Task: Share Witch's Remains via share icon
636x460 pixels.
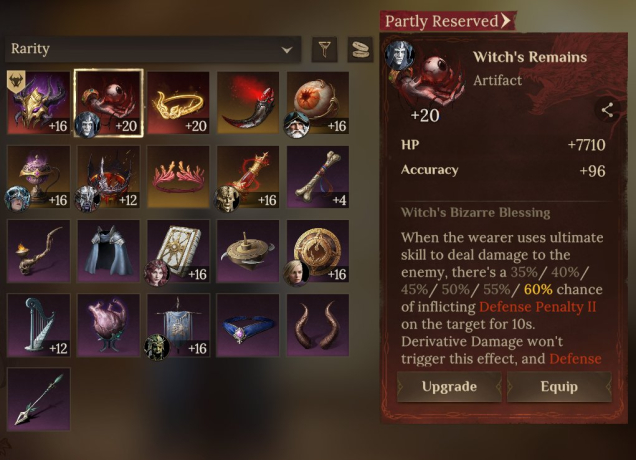Action: (x=607, y=110)
